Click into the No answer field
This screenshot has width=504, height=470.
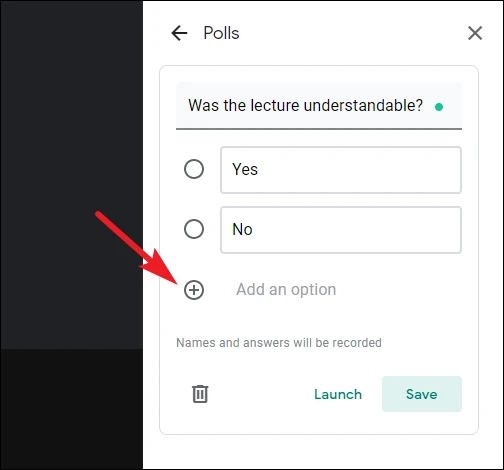(x=341, y=230)
